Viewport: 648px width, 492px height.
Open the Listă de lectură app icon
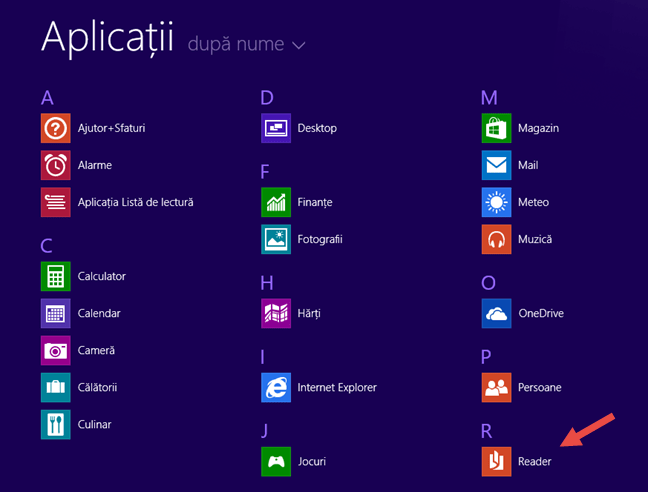click(55, 202)
